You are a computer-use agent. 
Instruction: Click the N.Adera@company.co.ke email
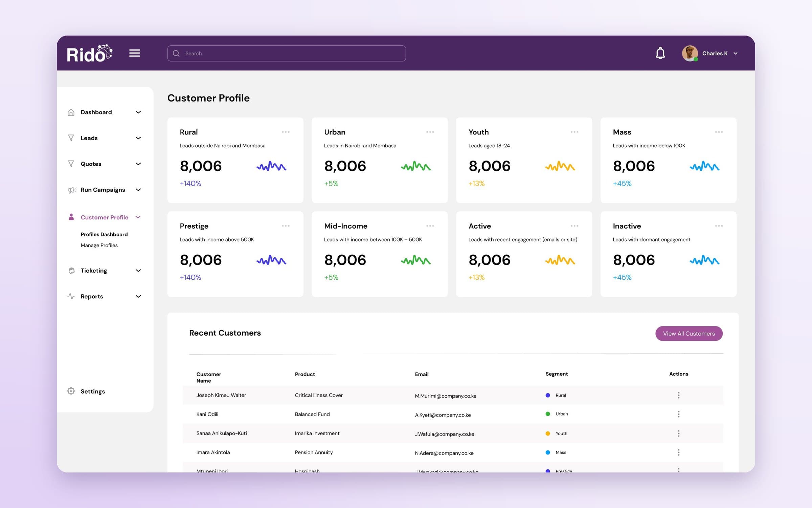(x=444, y=453)
